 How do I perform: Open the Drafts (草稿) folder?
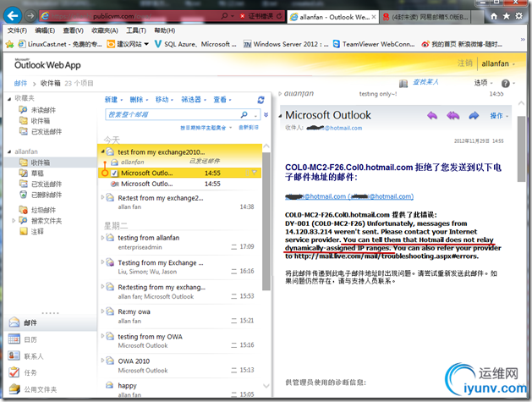pyautogui.click(x=37, y=173)
